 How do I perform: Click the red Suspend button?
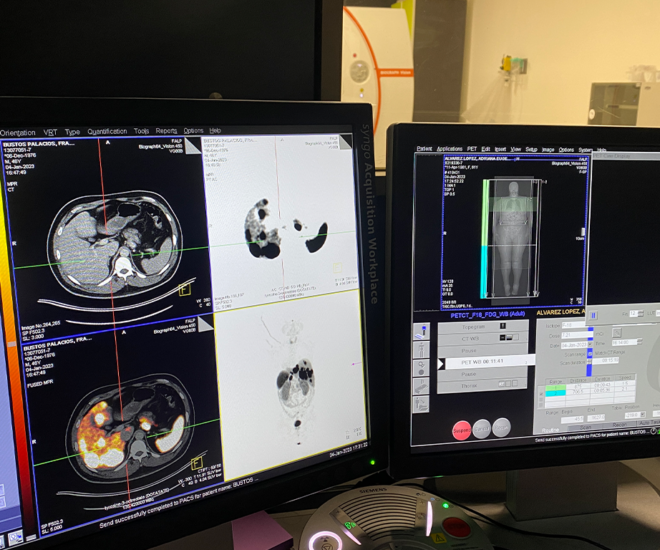pyautogui.click(x=461, y=431)
